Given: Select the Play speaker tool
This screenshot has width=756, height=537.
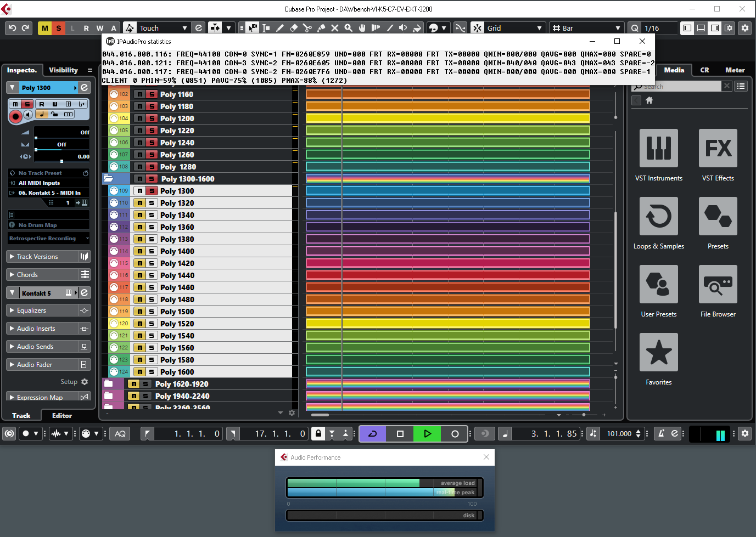Looking at the screenshot, I should click(404, 28).
